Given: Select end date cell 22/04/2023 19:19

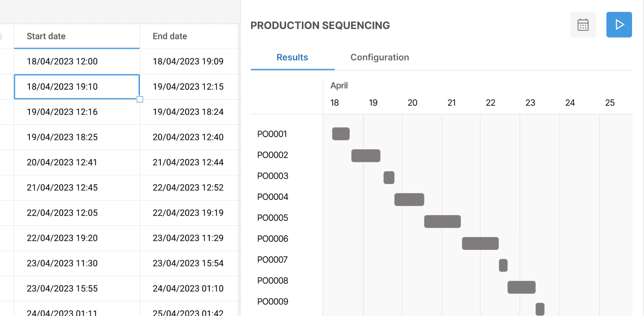Looking at the screenshot, I should point(190,213).
